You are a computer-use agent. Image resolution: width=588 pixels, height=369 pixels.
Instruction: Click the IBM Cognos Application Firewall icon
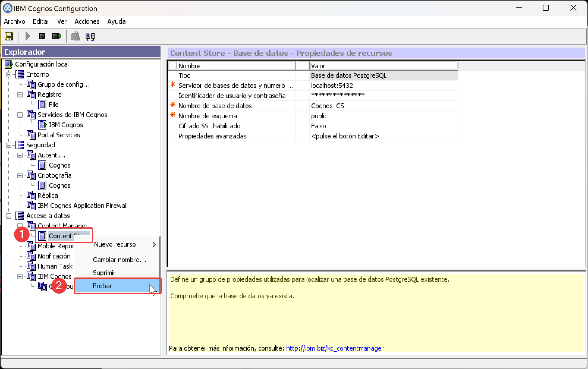pyautogui.click(x=31, y=206)
